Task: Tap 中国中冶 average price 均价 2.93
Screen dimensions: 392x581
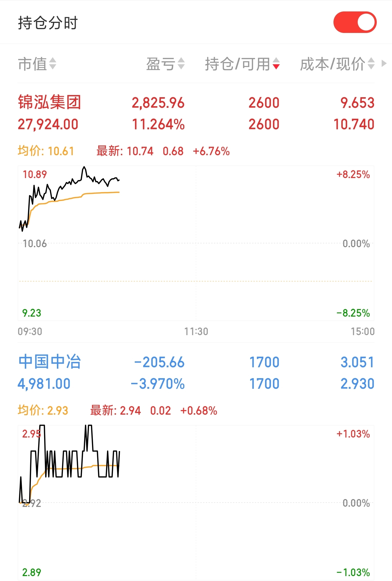Action: 43,411
